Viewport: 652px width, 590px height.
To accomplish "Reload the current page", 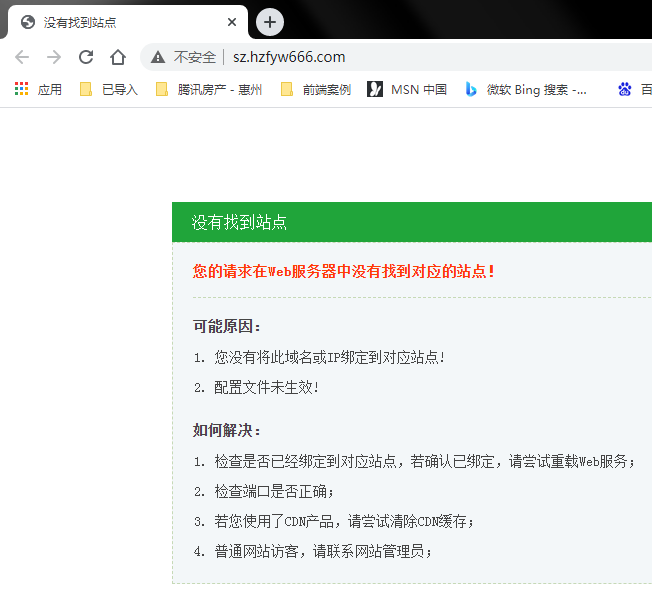I will click(x=86, y=57).
